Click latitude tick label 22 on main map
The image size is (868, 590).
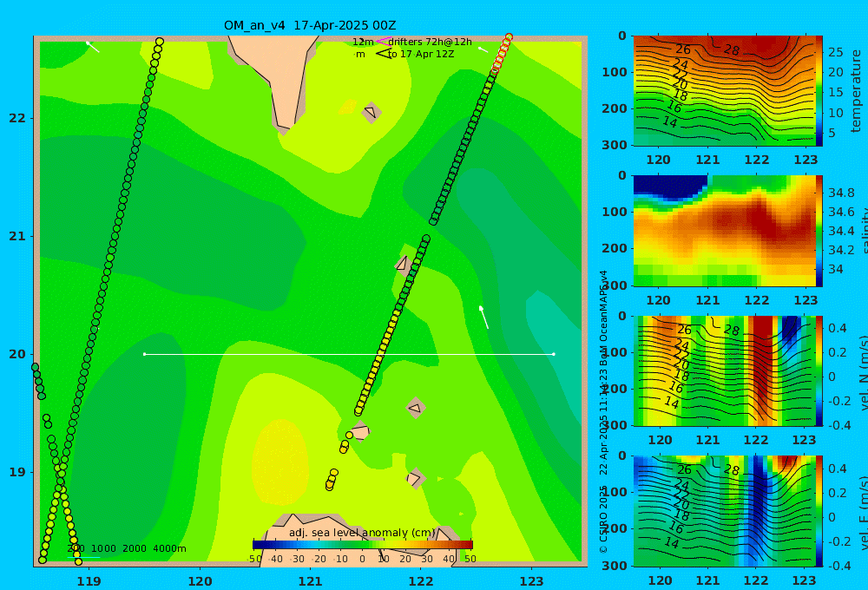pyautogui.click(x=17, y=118)
